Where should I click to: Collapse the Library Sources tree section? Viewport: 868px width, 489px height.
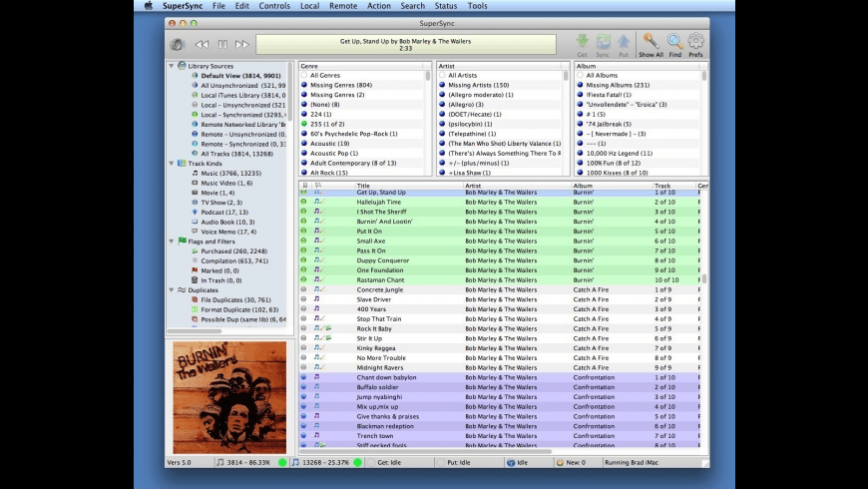(171, 66)
